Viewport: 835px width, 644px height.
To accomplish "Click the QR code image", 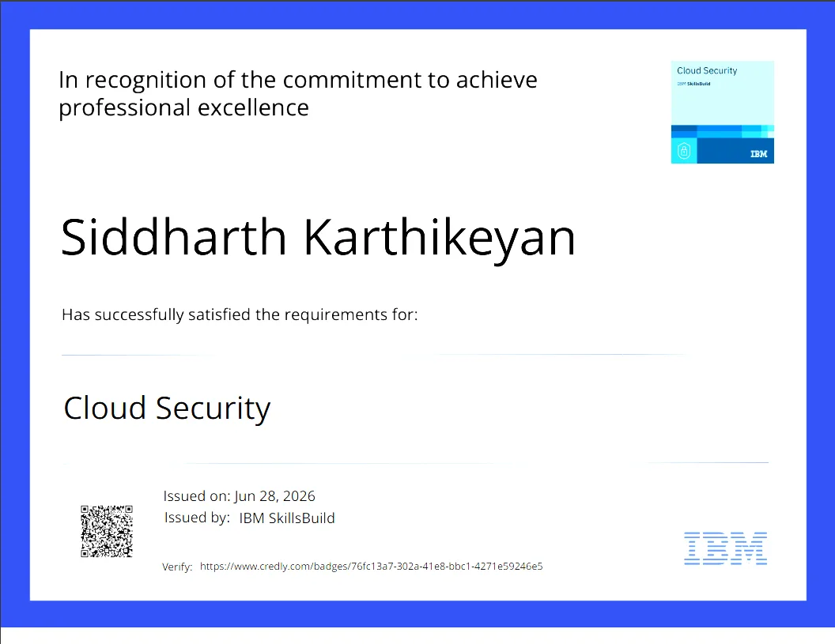I will [x=107, y=531].
